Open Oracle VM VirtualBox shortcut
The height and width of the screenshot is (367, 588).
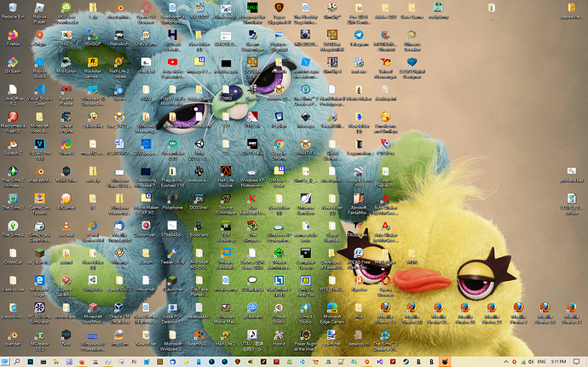(119, 313)
